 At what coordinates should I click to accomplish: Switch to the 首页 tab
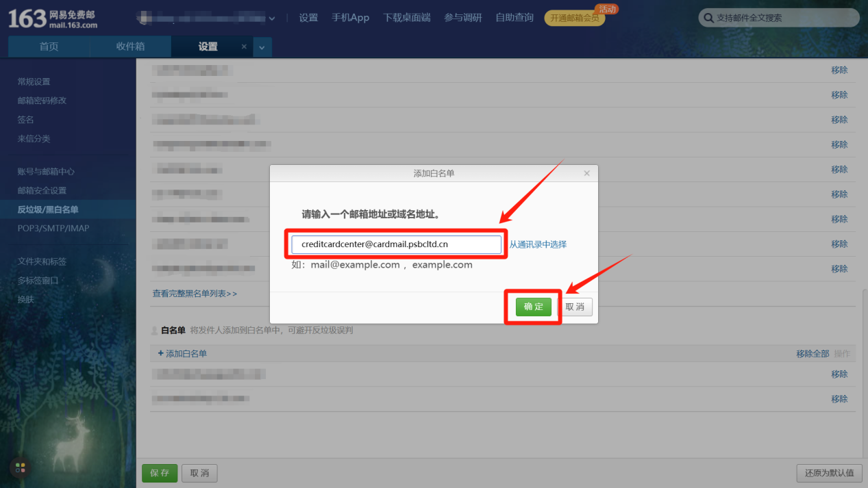click(x=49, y=47)
